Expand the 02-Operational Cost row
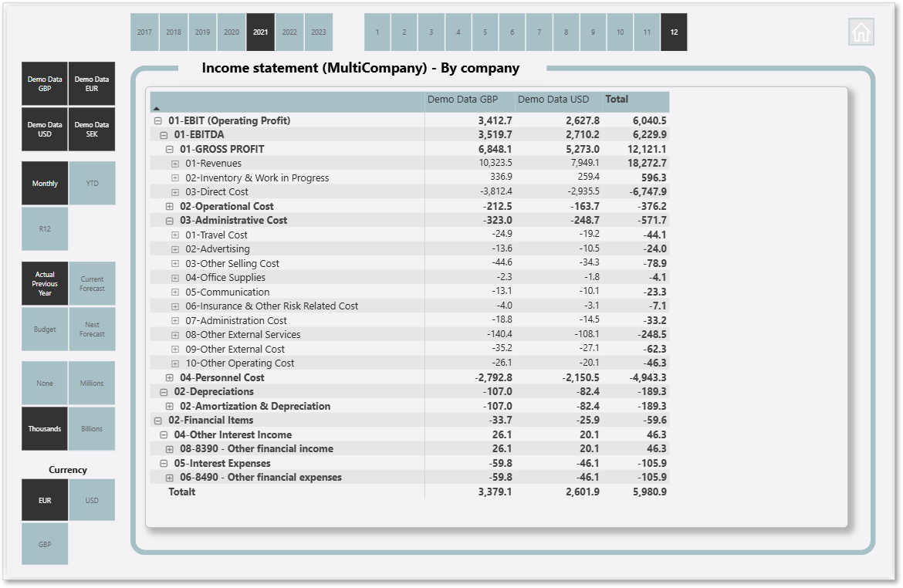The height and width of the screenshot is (588, 903). [169, 206]
